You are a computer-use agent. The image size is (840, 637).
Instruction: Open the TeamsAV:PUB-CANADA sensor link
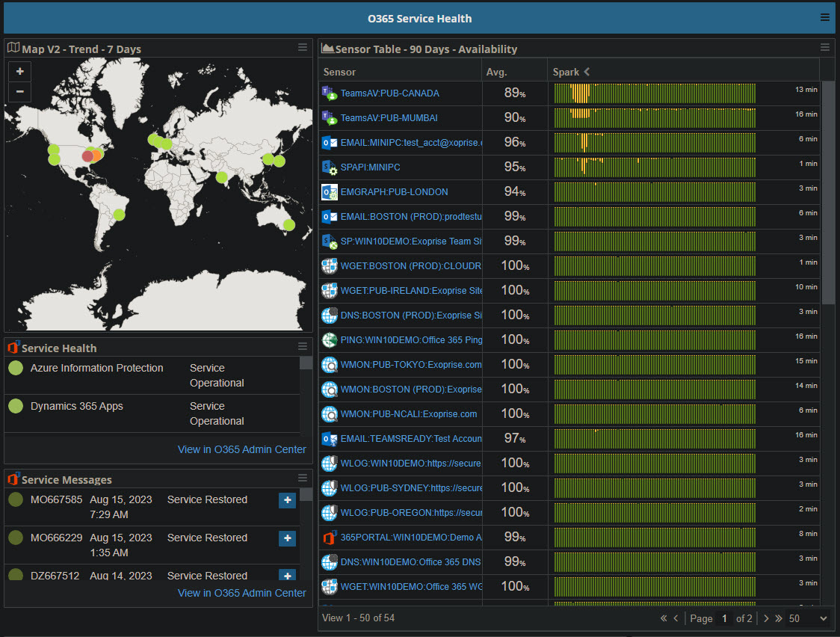click(389, 93)
